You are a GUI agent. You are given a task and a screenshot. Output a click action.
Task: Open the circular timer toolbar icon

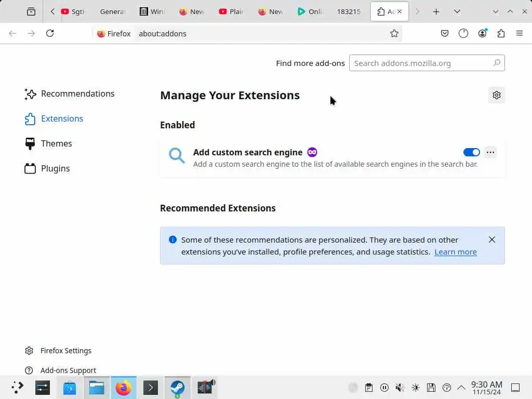point(463,33)
